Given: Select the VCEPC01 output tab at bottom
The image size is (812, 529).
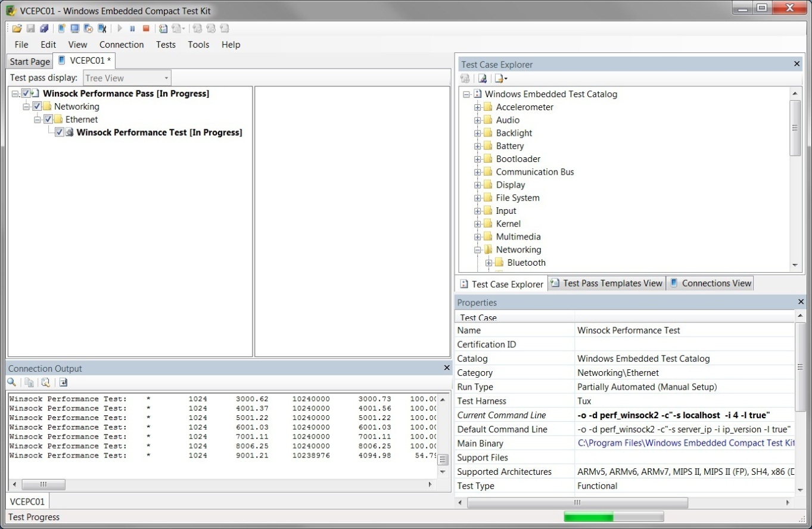Looking at the screenshot, I should 27,501.
